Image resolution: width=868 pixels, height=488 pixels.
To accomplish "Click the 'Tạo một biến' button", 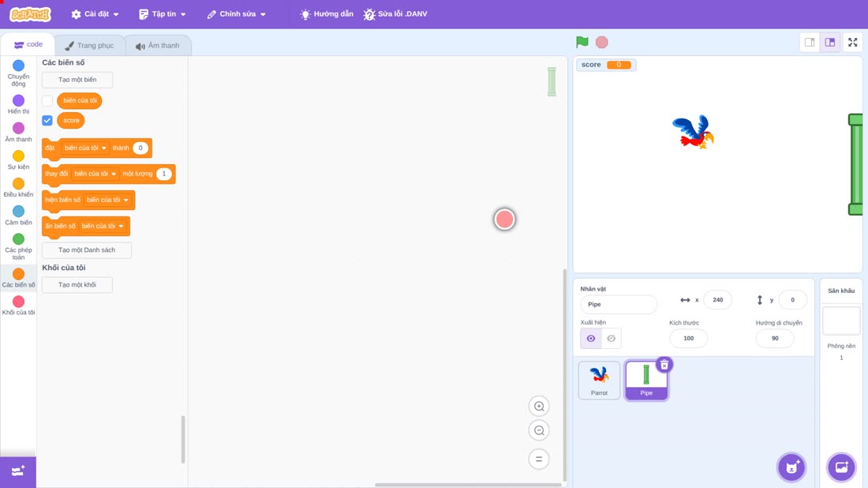I will [x=77, y=80].
